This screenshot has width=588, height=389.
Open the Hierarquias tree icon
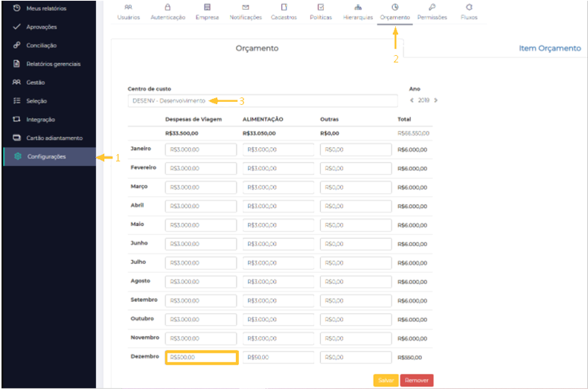pyautogui.click(x=358, y=7)
